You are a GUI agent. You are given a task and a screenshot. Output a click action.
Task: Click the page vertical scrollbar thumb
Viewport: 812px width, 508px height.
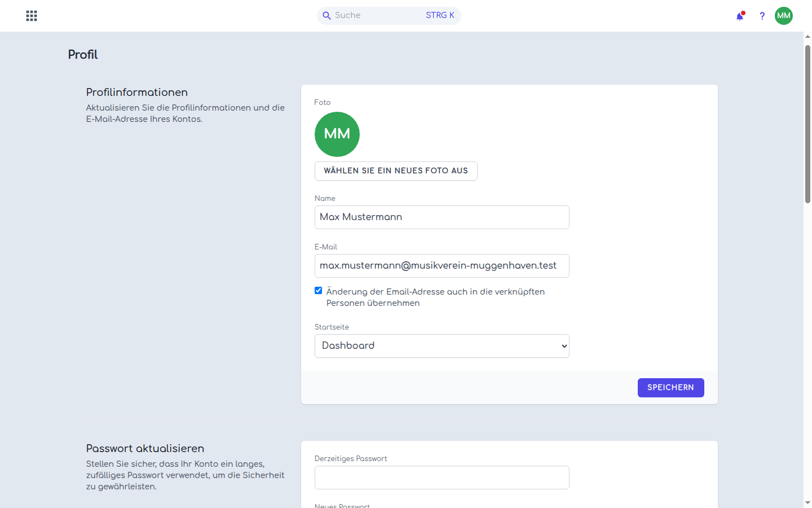pyautogui.click(x=807, y=124)
